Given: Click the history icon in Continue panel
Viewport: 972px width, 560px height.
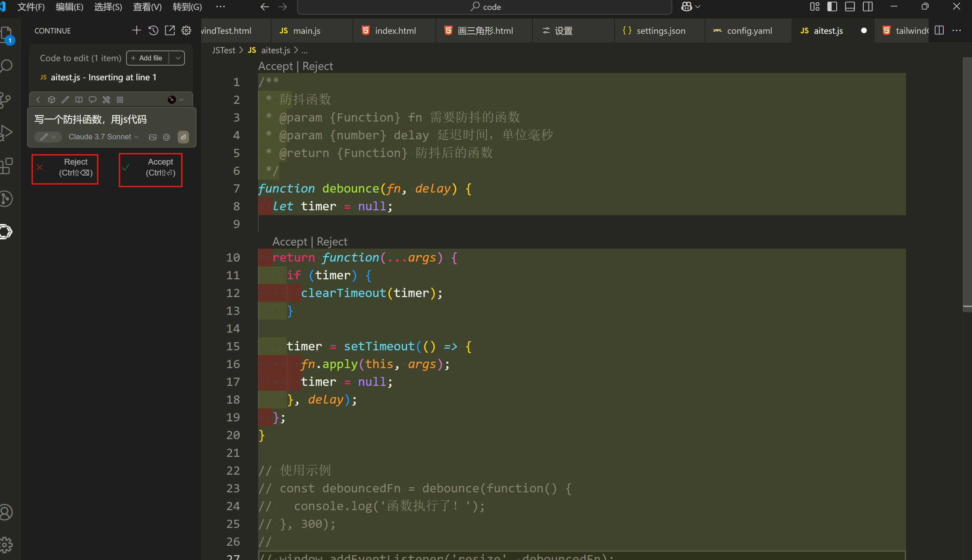Looking at the screenshot, I should 153,30.
